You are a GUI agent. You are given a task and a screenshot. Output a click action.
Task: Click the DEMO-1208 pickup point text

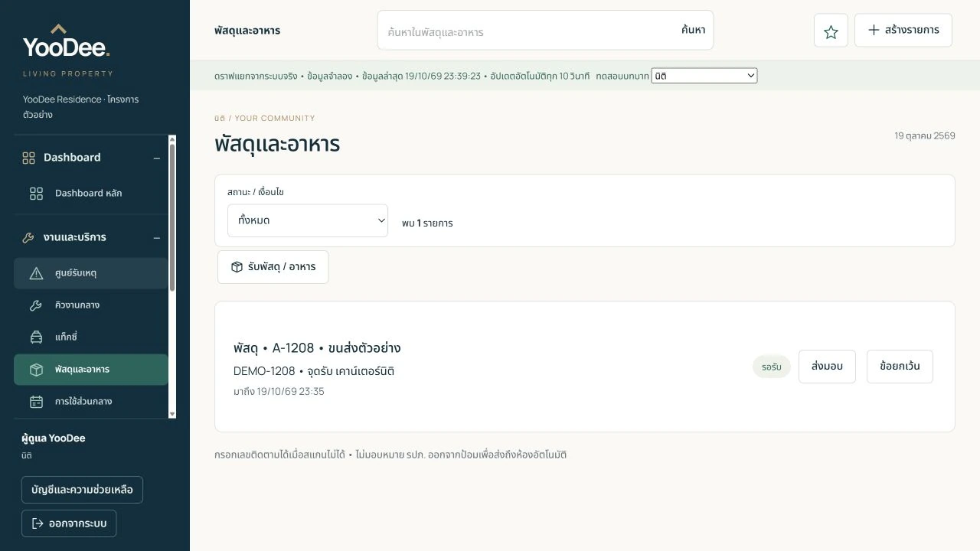tap(314, 371)
